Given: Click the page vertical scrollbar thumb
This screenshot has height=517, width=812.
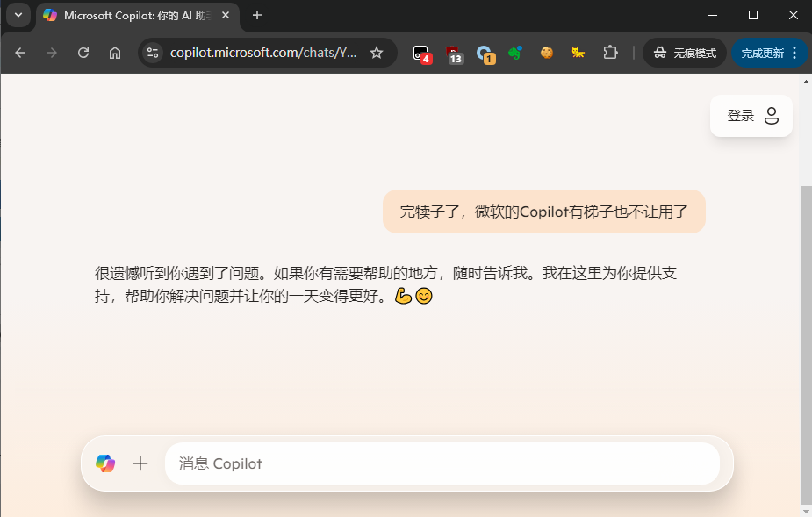Looking at the screenshot, I should (807, 344).
